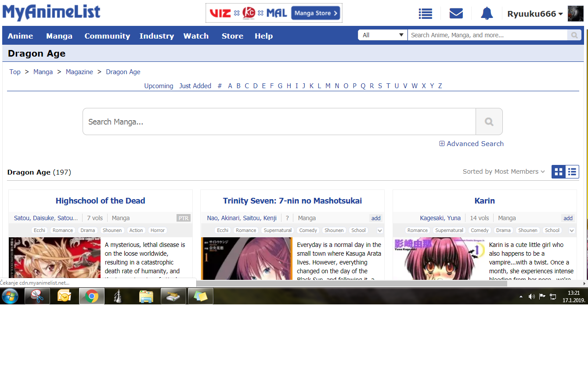Open File Explorer in taskbar
The image size is (588, 368).
146,297
